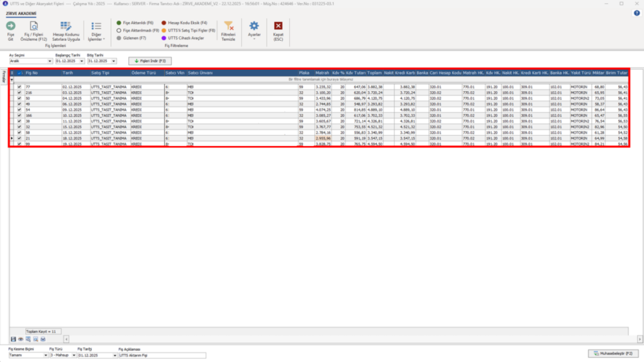This screenshot has width=644, height=362.
Task: Open Fiş / Fişleri Önizleme (F12)
Action: click(x=34, y=31)
